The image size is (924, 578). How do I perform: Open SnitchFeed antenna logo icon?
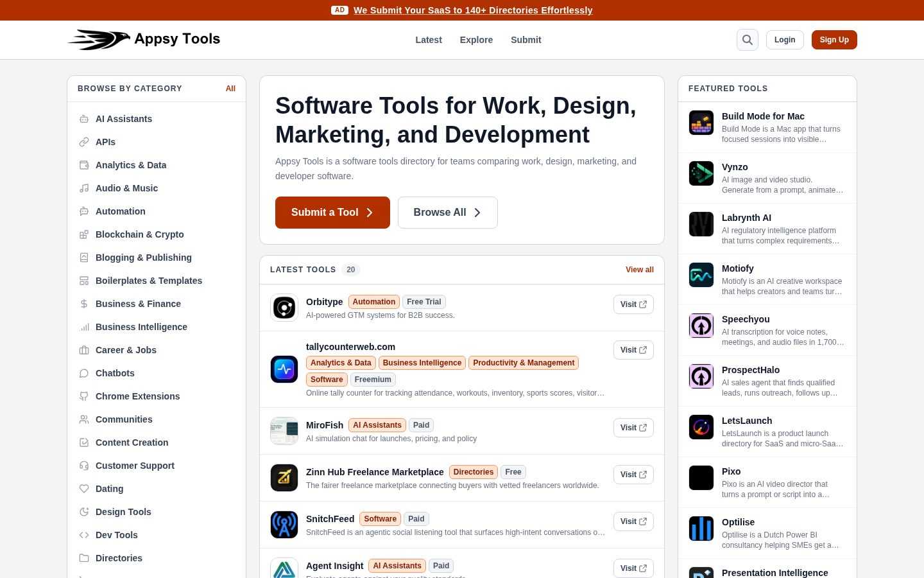[x=284, y=525]
